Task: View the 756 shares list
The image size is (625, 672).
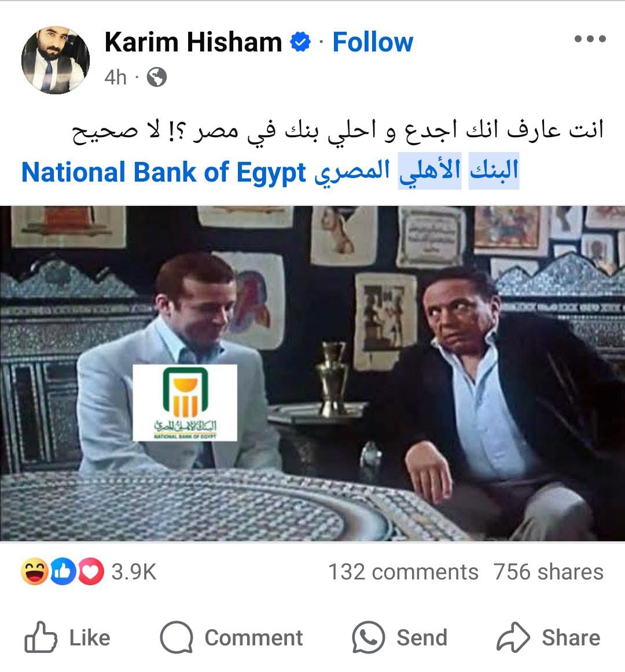Action: tap(548, 572)
